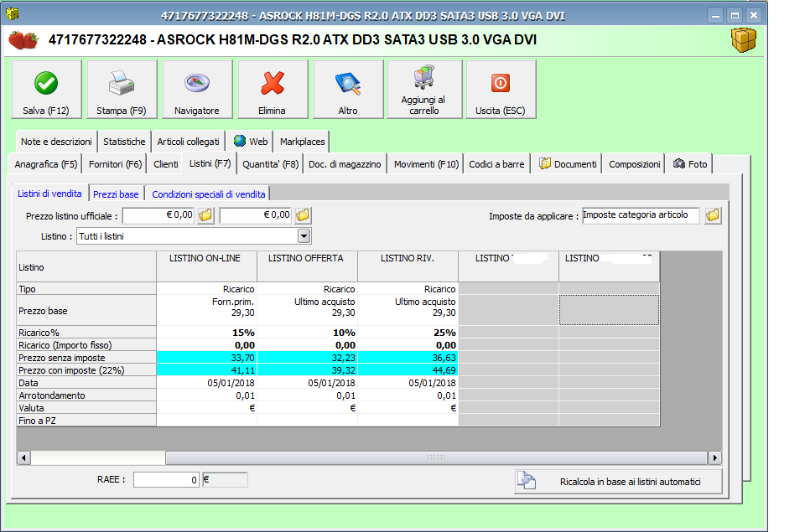Click price without tax 33,70 cell
This screenshot has height=532, width=805.
tap(206, 358)
